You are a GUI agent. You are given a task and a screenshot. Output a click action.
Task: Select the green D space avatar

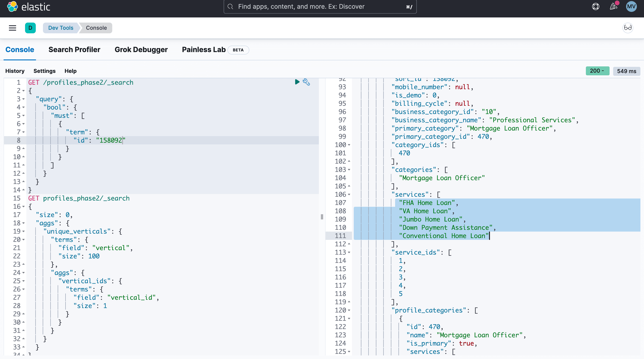tap(30, 28)
